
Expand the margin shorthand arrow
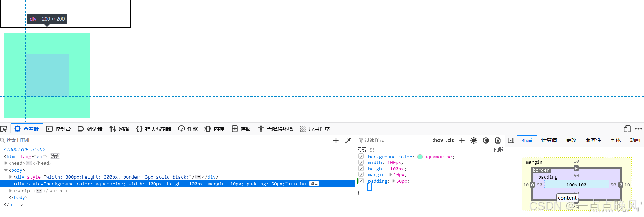[x=391, y=175]
